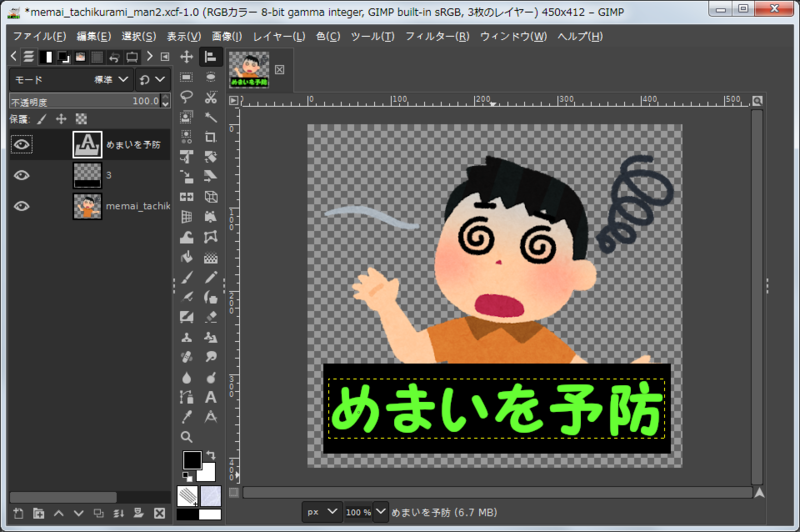Select the Gradient tool
Screen dimensions: 800x532
coord(211,257)
